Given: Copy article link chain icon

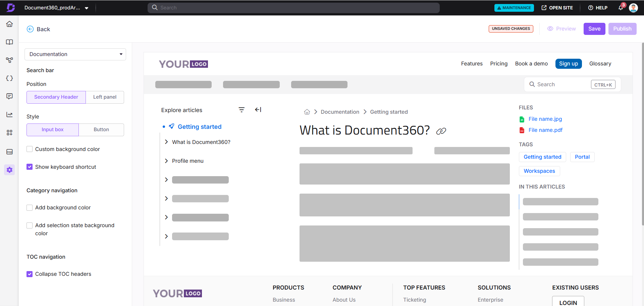Looking at the screenshot, I should (441, 131).
